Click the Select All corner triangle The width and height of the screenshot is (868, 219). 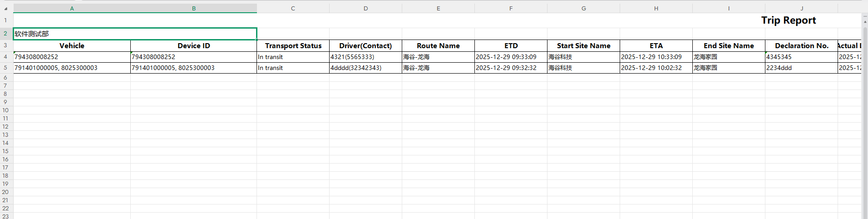point(6,9)
